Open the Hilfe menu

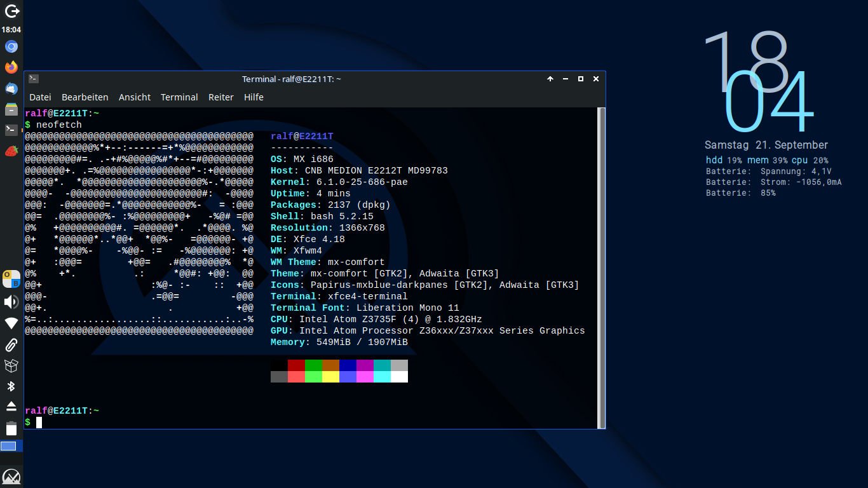(254, 97)
